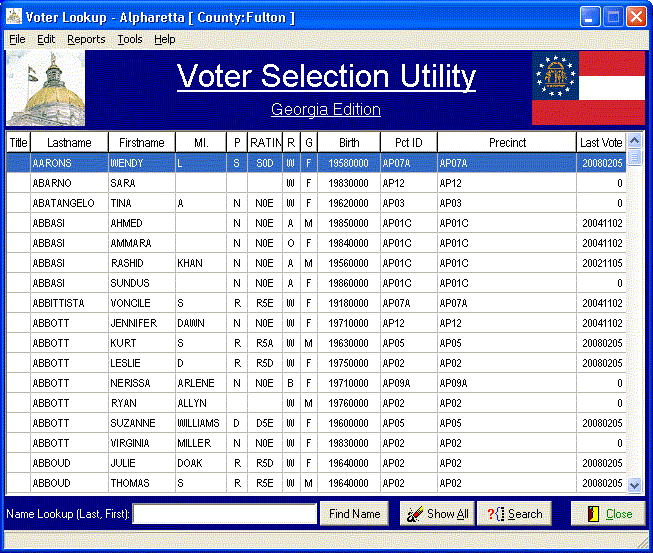Click the G column header

coord(309,143)
